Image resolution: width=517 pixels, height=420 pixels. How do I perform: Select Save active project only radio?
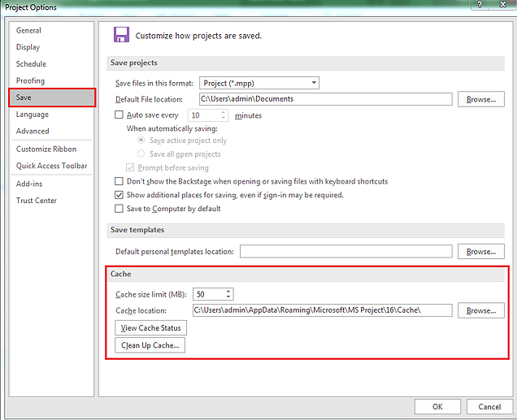click(x=141, y=140)
